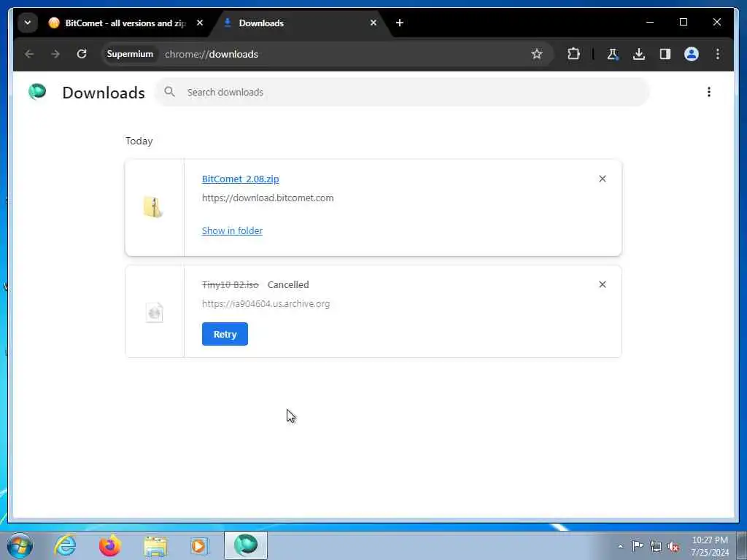This screenshot has width=747, height=560.
Task: Show hidden tray icons arrow
Action: click(x=620, y=546)
